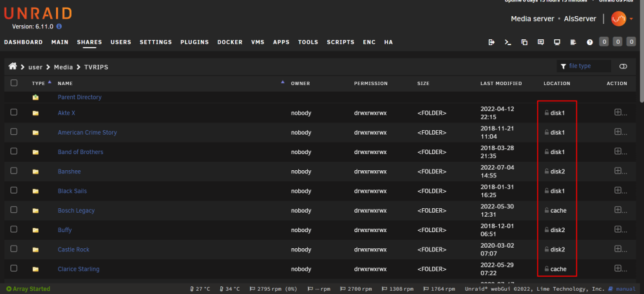Toggle the select-all checkbox in the header
Viewport: 644px width, 294px height.
(x=14, y=83)
